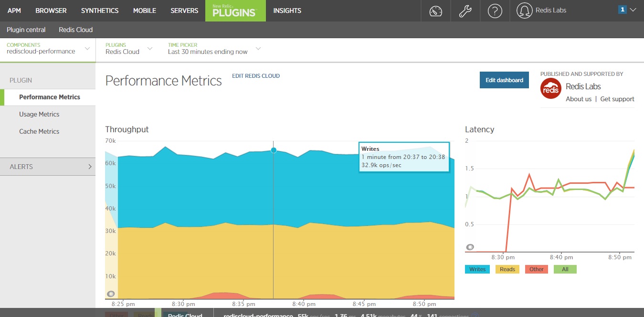
Task: Toggle the Writes series in Latency legend
Action: pos(477,269)
